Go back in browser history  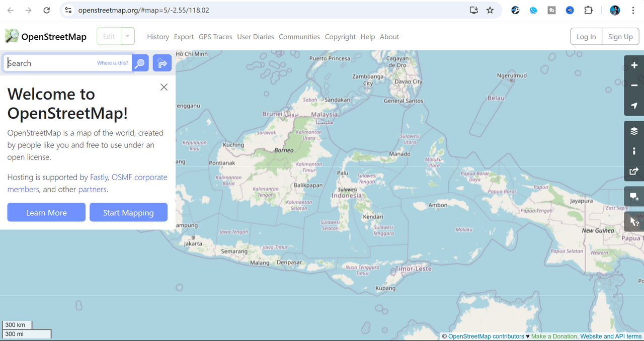tap(11, 10)
